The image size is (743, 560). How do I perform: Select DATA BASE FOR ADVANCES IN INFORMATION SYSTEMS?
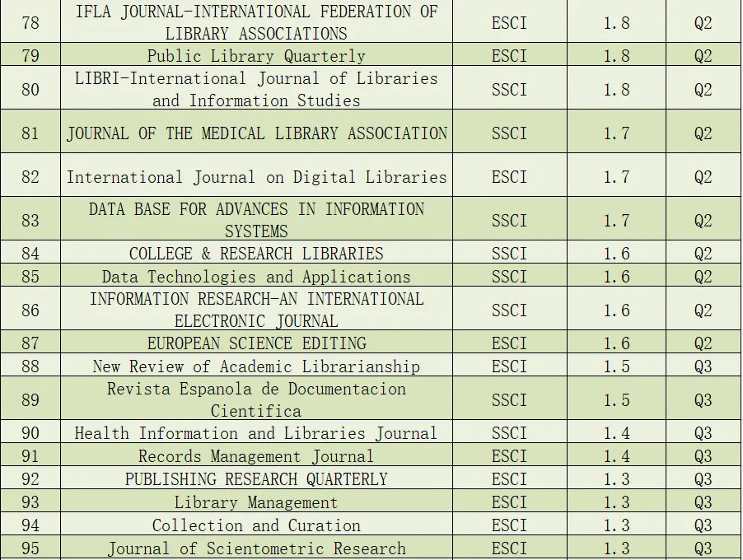pyautogui.click(x=256, y=220)
